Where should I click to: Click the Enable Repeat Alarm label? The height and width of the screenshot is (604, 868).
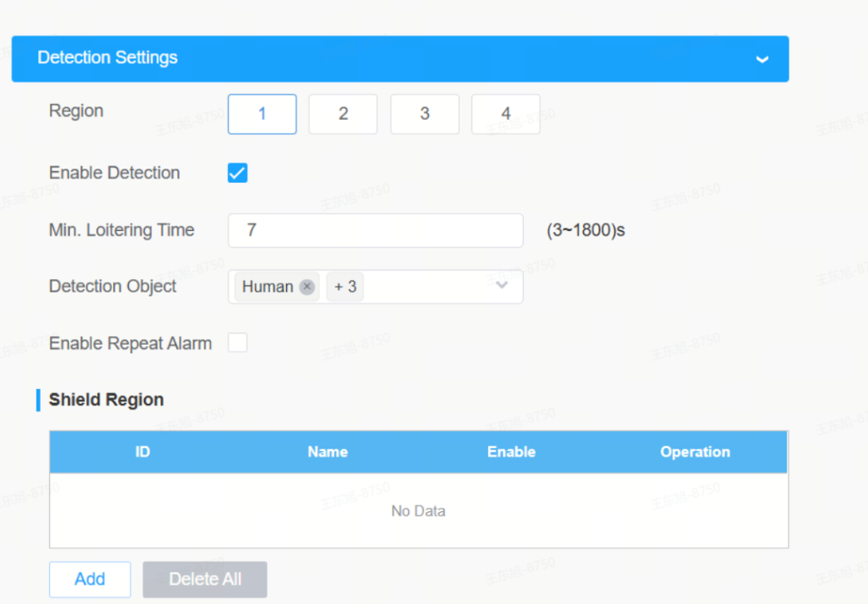(x=131, y=343)
